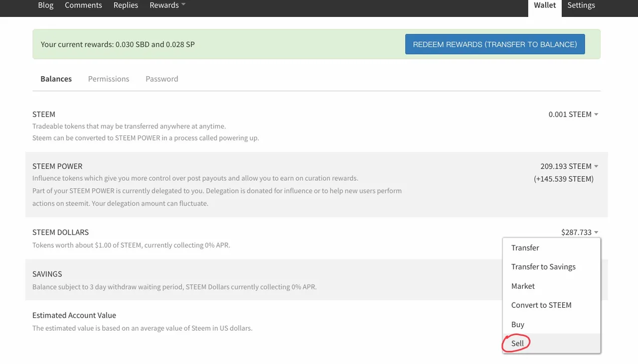Expand the 209.193 STEEM power dropdown

click(569, 166)
